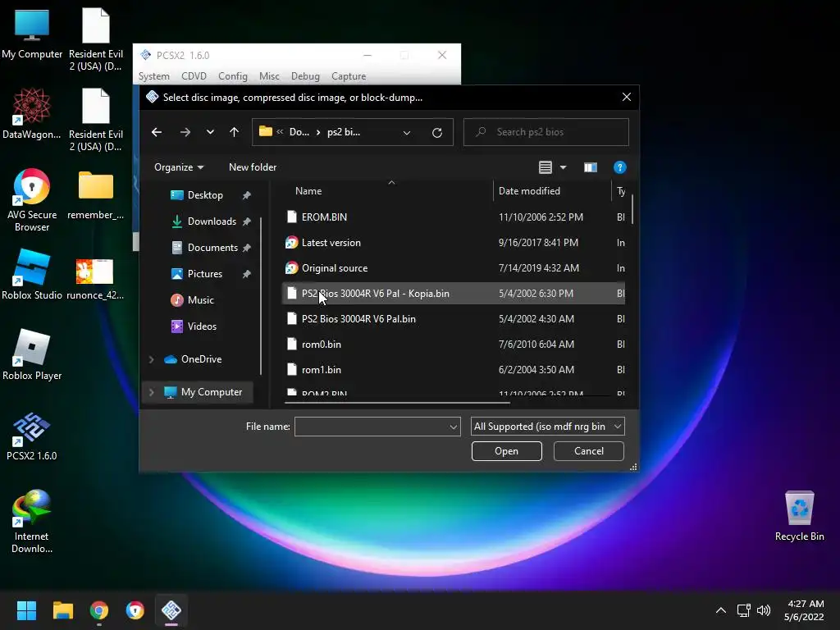Open My Computer desktop icon
This screenshot has height=630, width=840.
32,34
